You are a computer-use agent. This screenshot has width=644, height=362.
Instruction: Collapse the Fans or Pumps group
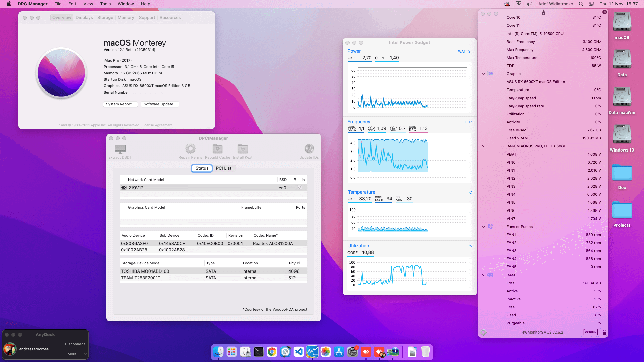click(x=484, y=227)
